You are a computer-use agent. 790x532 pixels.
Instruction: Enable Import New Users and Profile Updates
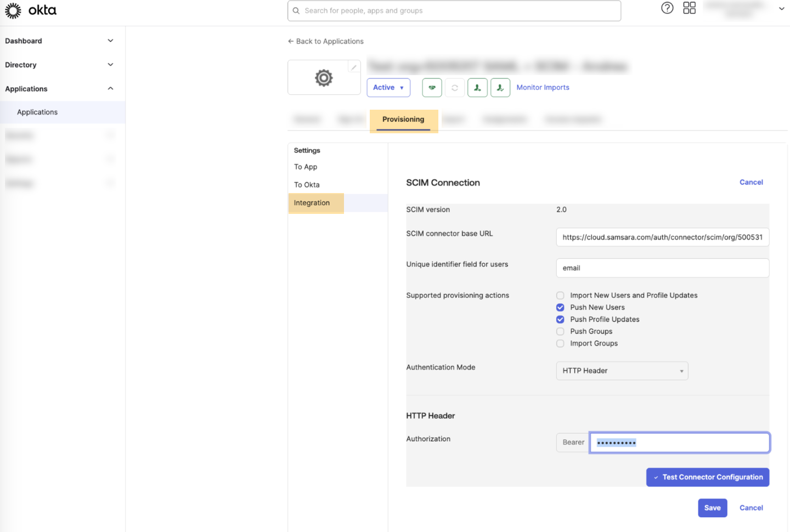pos(560,296)
